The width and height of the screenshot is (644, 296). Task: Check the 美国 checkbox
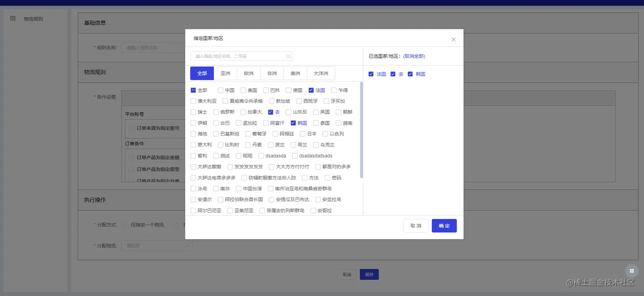pyautogui.click(x=243, y=90)
